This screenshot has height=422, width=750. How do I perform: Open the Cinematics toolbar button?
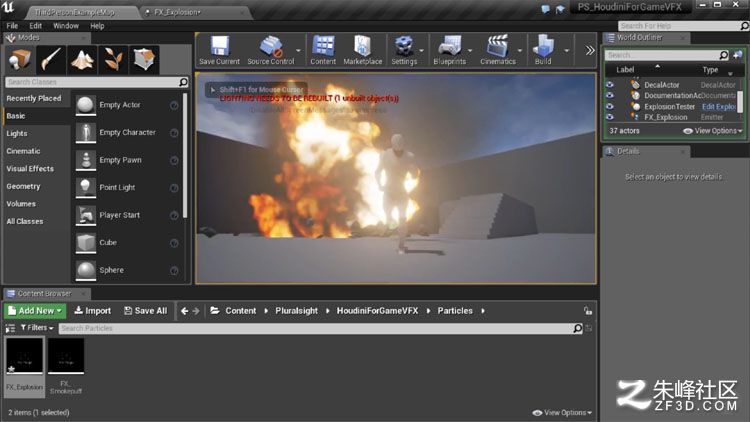coord(498,50)
